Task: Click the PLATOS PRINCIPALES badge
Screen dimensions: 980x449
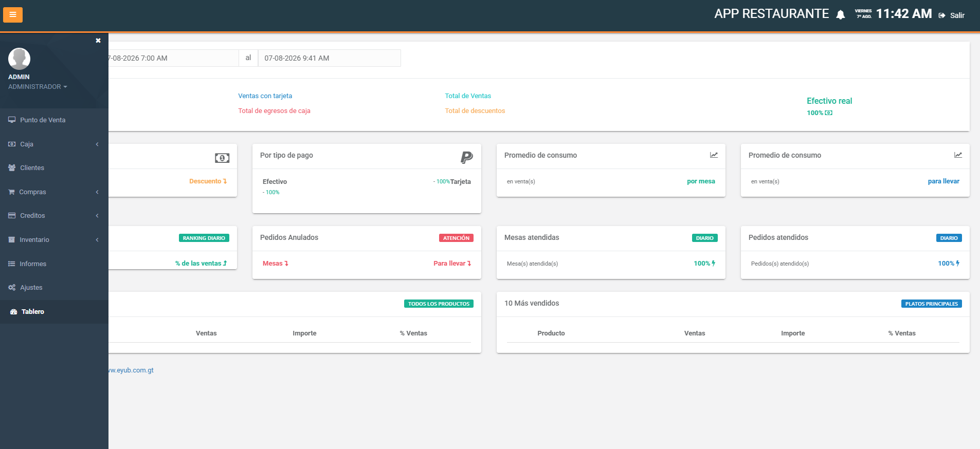Action: [931, 304]
